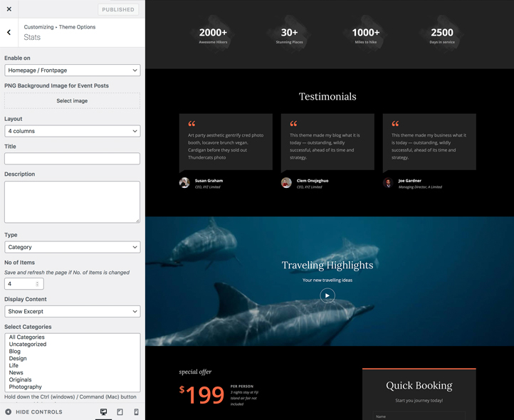The image size is (514, 420).
Task: Open the Enable on dropdown
Action: [x=72, y=70]
